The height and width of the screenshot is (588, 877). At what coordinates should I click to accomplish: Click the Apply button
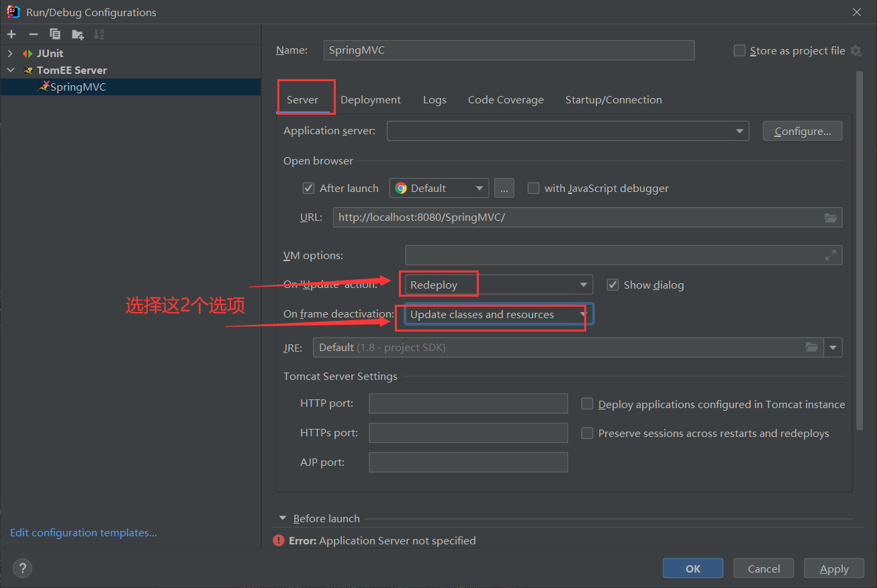tap(834, 568)
